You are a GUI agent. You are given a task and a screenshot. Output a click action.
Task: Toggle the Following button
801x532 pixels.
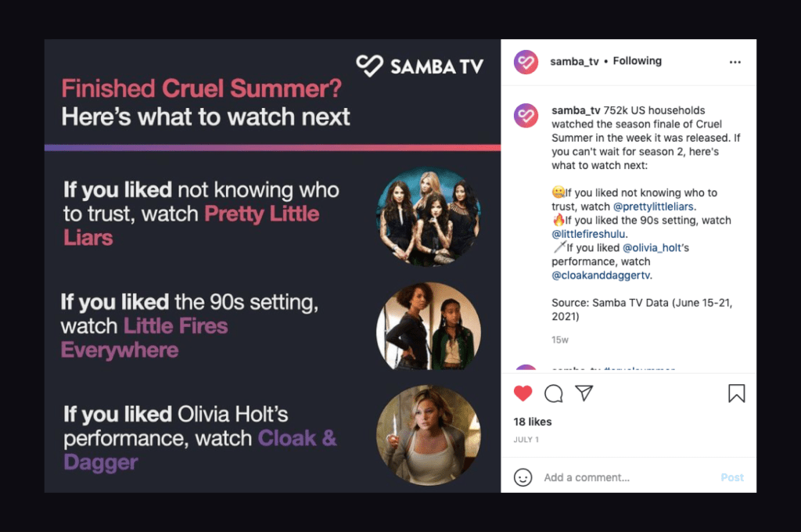[x=637, y=61]
